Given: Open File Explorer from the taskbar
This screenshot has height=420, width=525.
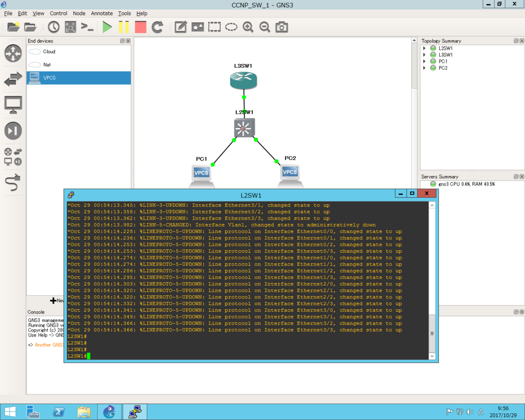Looking at the screenshot, I should pyautogui.click(x=84, y=412).
